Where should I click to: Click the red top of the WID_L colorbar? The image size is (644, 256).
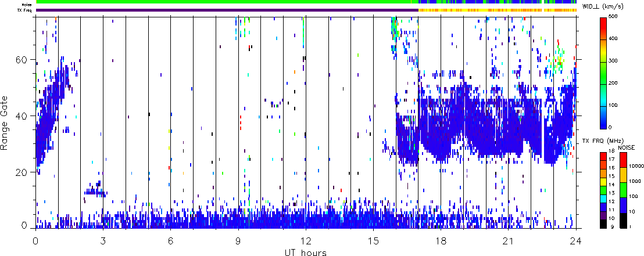604,23
